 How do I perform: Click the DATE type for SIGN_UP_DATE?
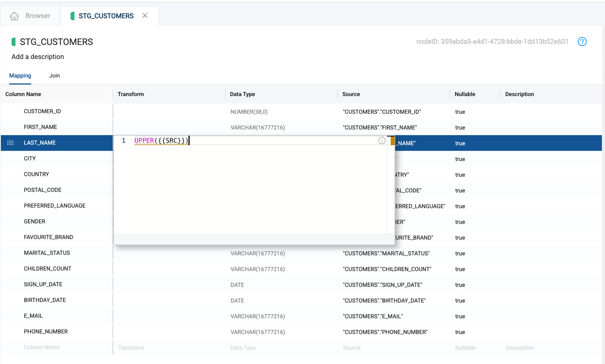[237, 285]
